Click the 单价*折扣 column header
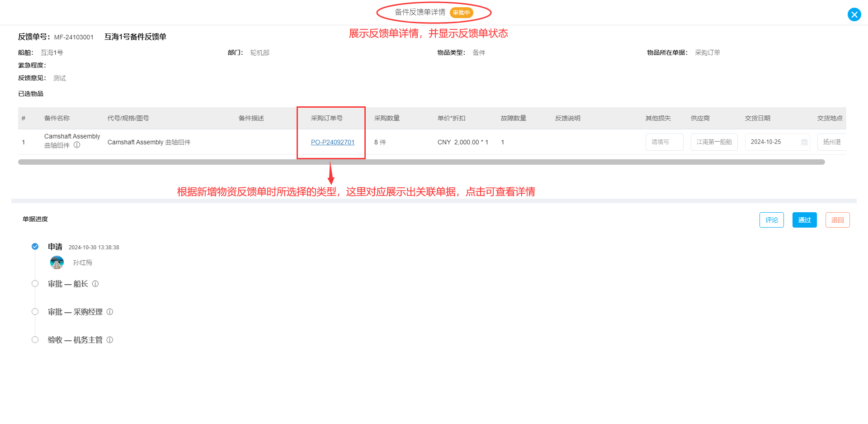Screen dimensions: 868x424 [x=452, y=118]
